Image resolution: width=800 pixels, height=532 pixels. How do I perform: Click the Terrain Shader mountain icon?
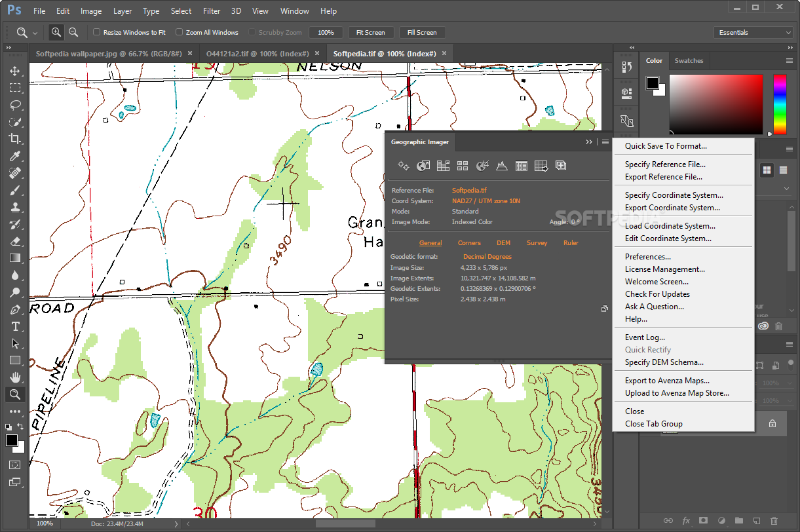coord(502,166)
